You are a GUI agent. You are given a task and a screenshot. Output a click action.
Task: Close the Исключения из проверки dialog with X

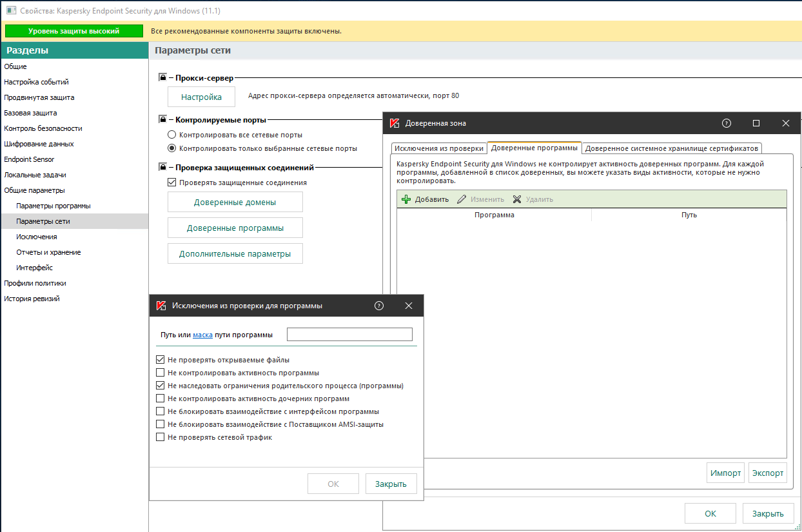409,306
